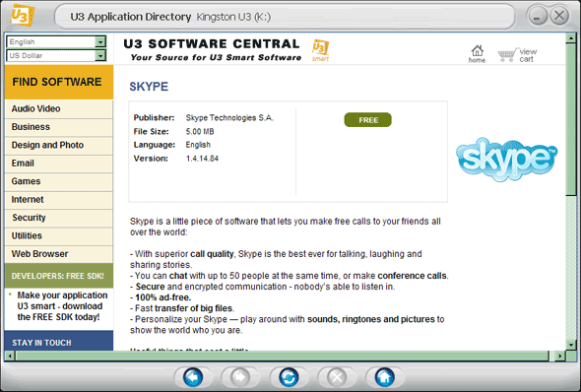Browse the Games category
This screenshot has height=392, width=581.
(x=59, y=181)
